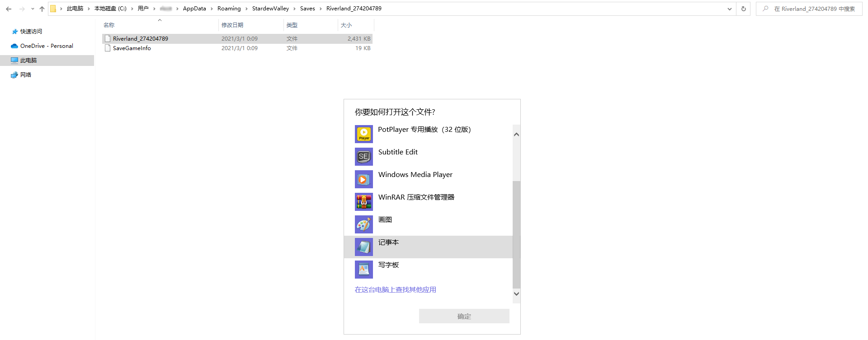Choose the PotPlayer 专用播放 (32 位版) label
This screenshot has height=340, width=868.
click(425, 130)
